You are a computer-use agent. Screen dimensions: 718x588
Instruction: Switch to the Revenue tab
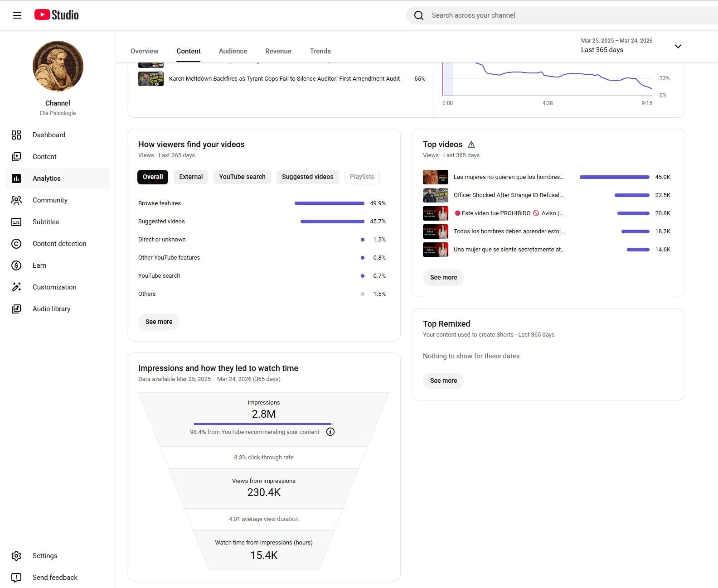278,51
